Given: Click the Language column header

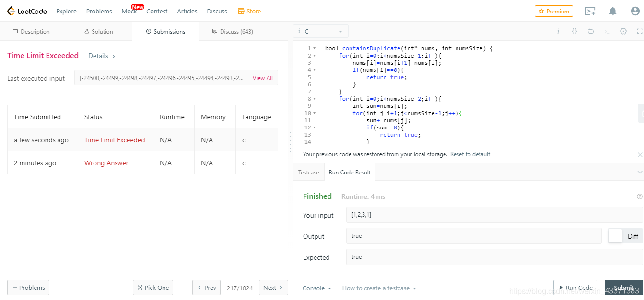Looking at the screenshot, I should pos(257,117).
